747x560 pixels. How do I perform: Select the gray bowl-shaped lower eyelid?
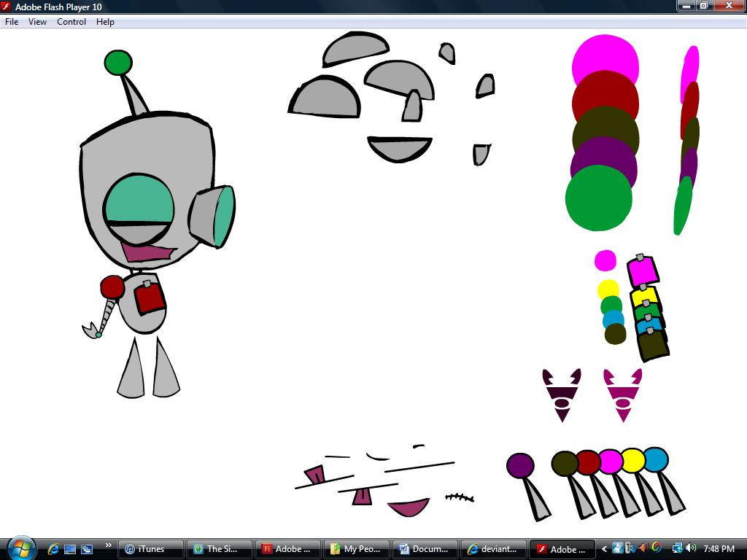(x=400, y=149)
